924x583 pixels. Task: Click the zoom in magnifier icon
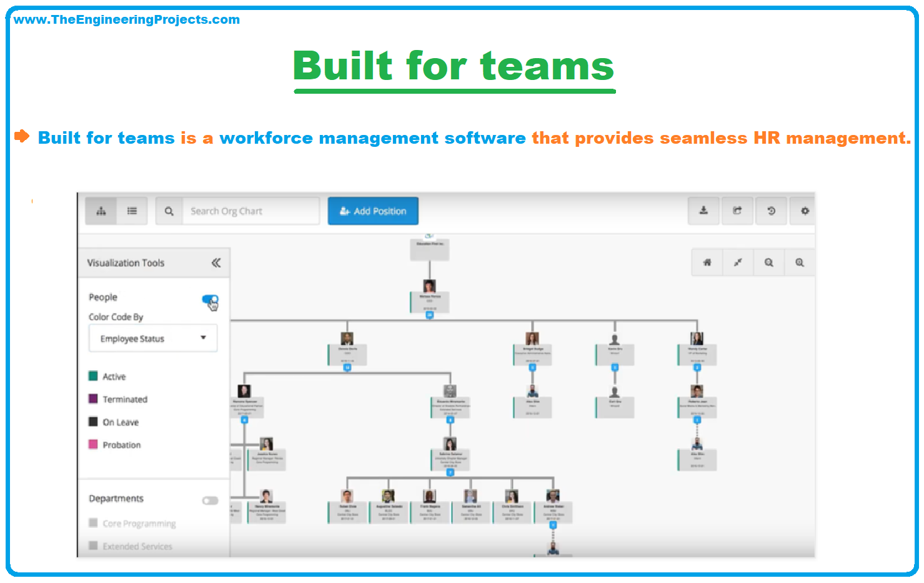click(799, 262)
